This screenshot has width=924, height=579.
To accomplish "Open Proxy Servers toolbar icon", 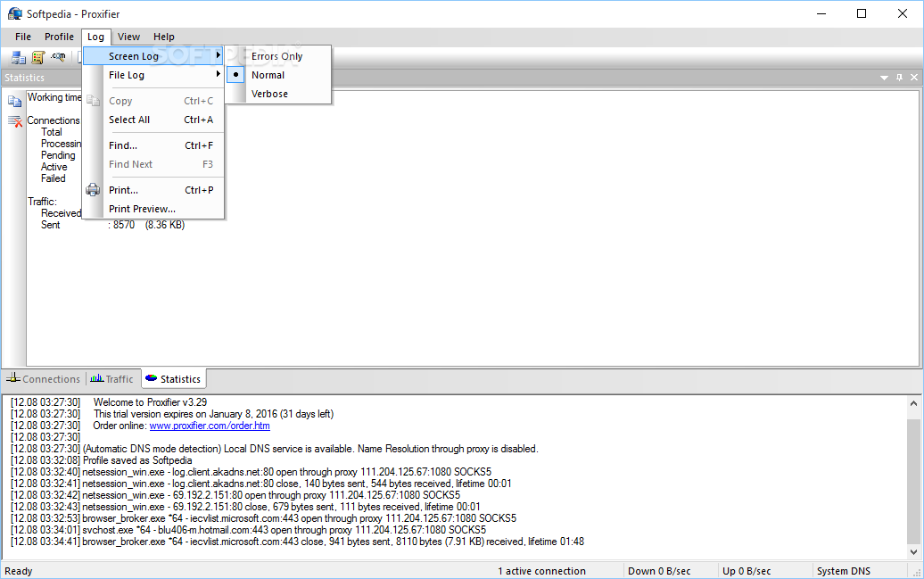I will click(x=18, y=58).
